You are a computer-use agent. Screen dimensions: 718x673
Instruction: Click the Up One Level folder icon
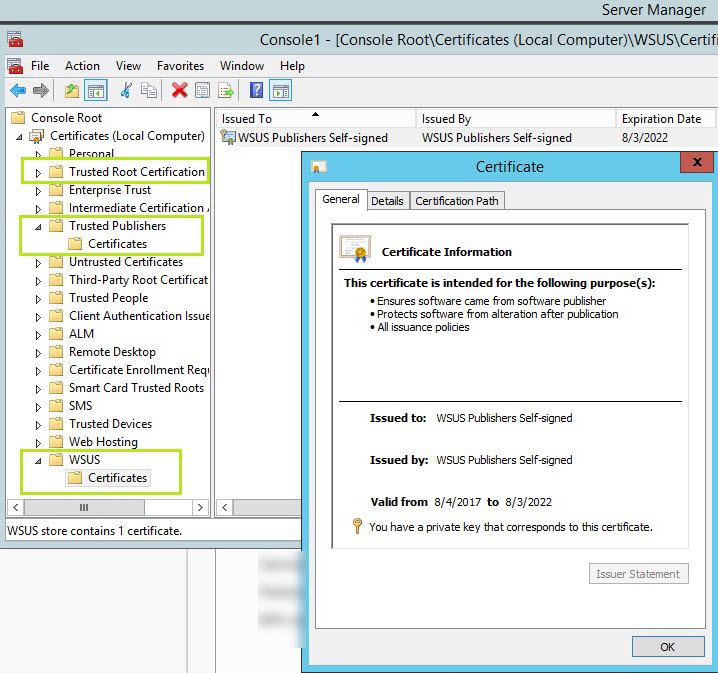[x=71, y=91]
